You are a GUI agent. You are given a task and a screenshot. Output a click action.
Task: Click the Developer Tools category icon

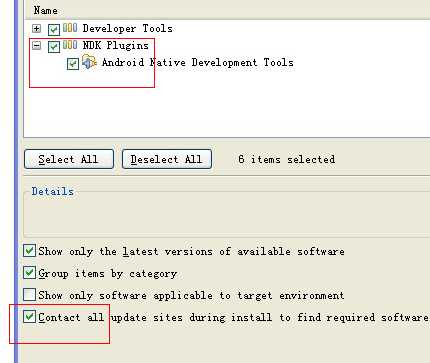(70, 28)
